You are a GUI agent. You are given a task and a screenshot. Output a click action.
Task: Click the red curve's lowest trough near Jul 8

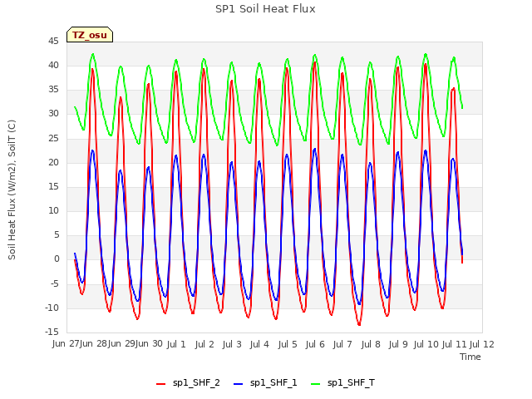(x=359, y=324)
